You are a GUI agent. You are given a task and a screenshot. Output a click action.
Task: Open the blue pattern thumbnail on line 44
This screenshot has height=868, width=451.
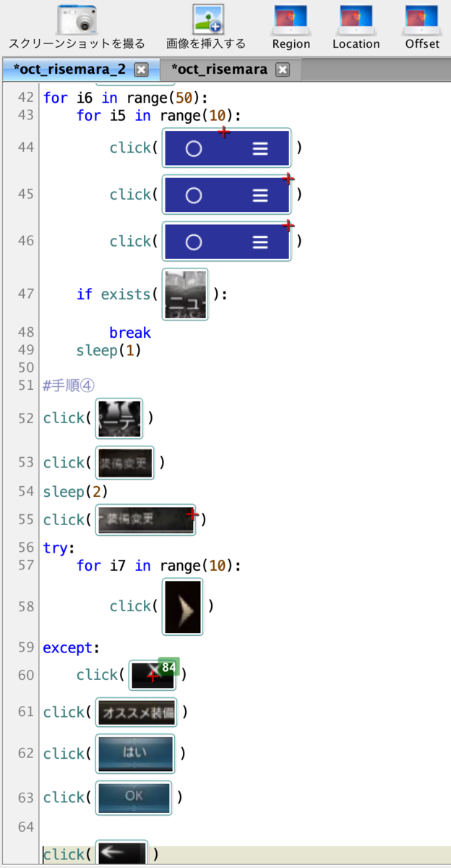click(226, 148)
